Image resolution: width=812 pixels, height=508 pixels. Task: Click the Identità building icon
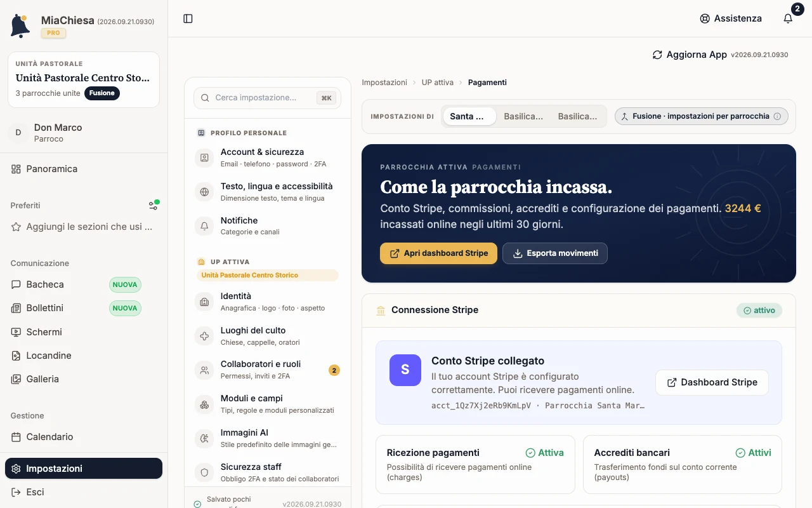(204, 302)
